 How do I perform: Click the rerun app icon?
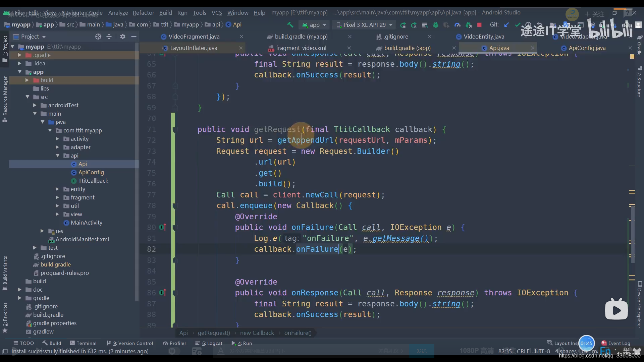pos(403,25)
